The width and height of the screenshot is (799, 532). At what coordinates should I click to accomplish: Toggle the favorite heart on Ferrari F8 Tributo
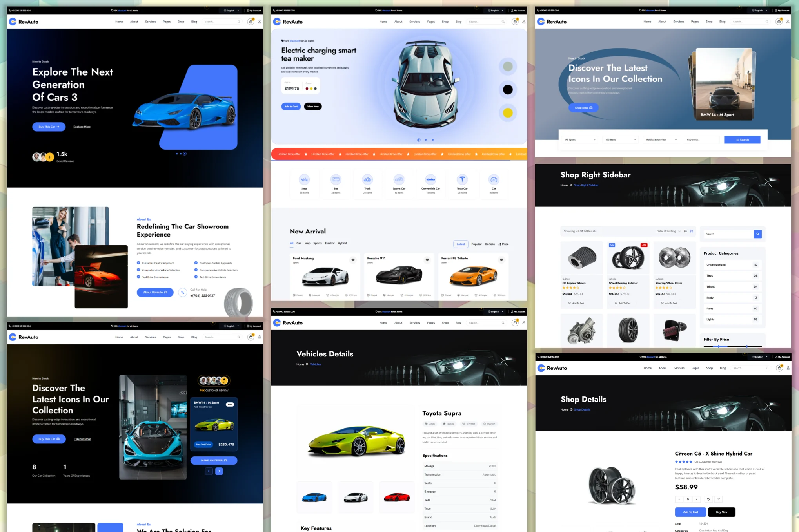(501, 260)
